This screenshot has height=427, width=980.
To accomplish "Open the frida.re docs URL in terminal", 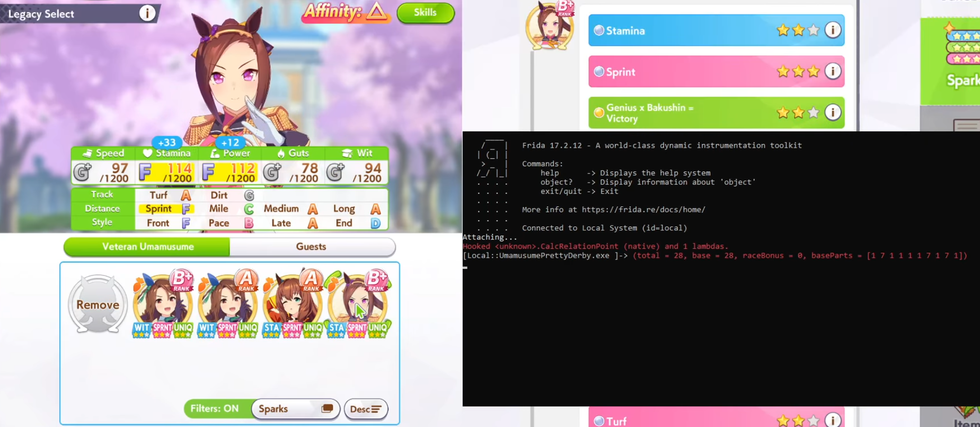I will click(643, 210).
